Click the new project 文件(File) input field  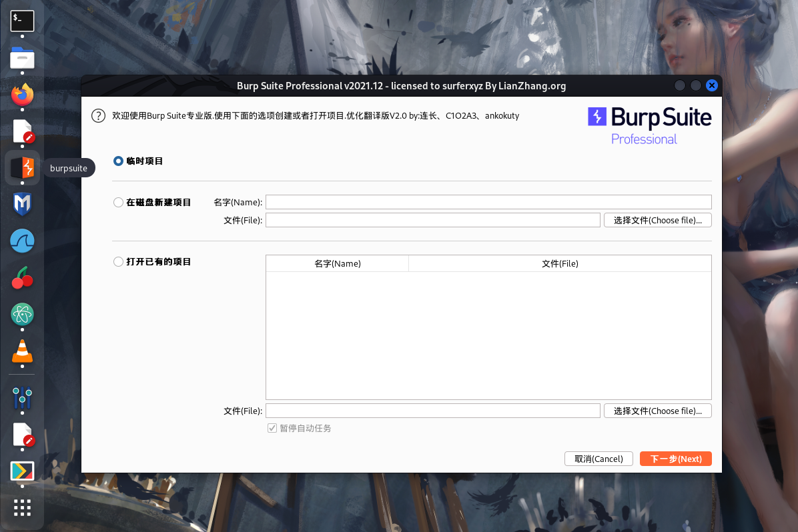pyautogui.click(x=432, y=220)
